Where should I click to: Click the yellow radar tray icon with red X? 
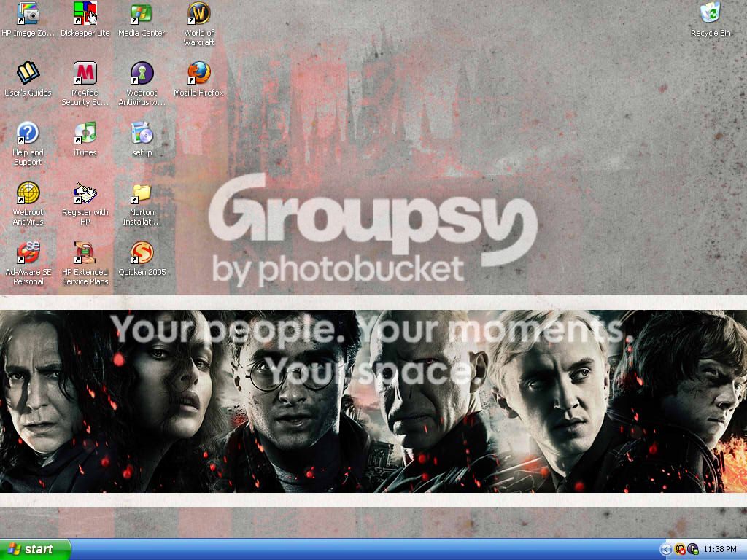[x=680, y=550]
